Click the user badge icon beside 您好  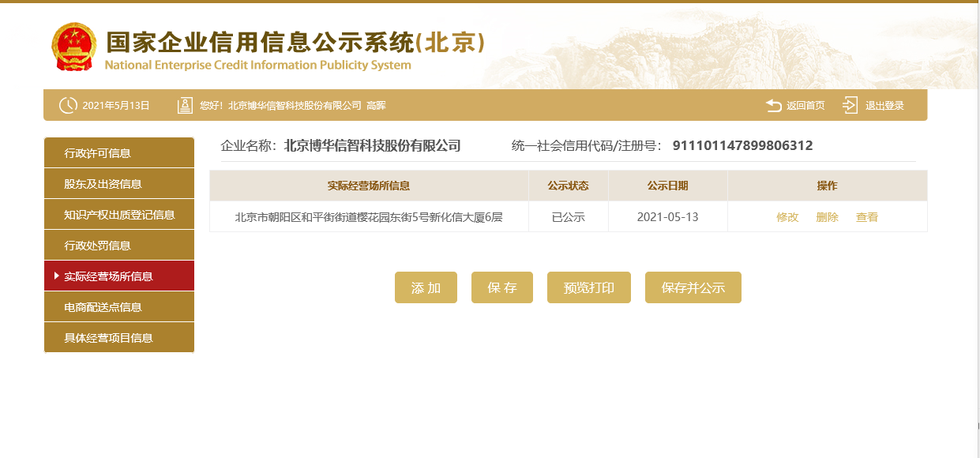(x=185, y=105)
